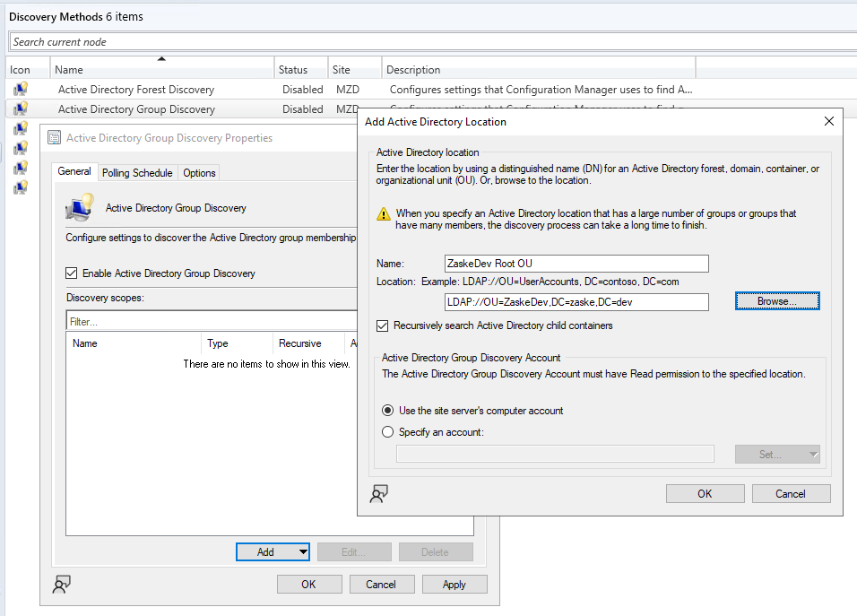Open the Set account dropdown
This screenshot has width=857, height=616.
776,454
